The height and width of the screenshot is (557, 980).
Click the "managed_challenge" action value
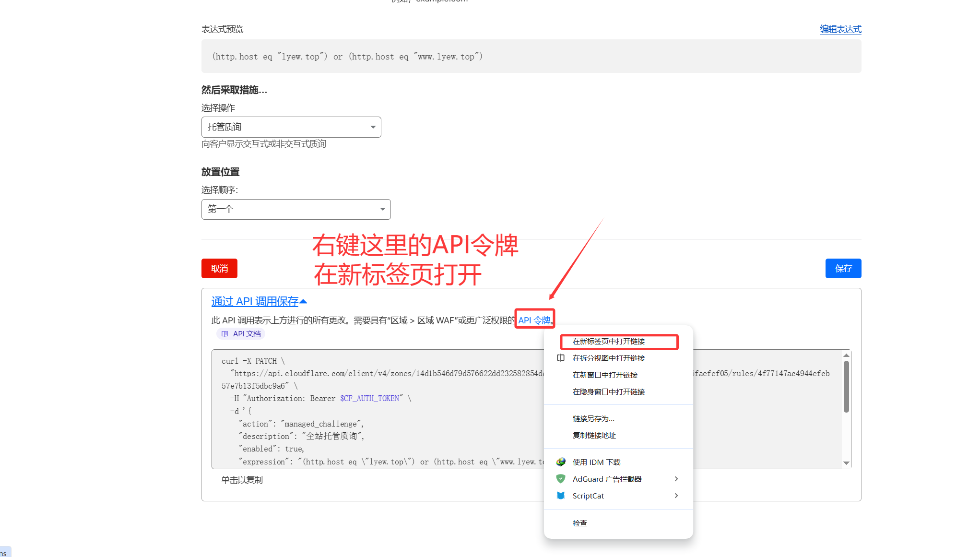[322, 424]
